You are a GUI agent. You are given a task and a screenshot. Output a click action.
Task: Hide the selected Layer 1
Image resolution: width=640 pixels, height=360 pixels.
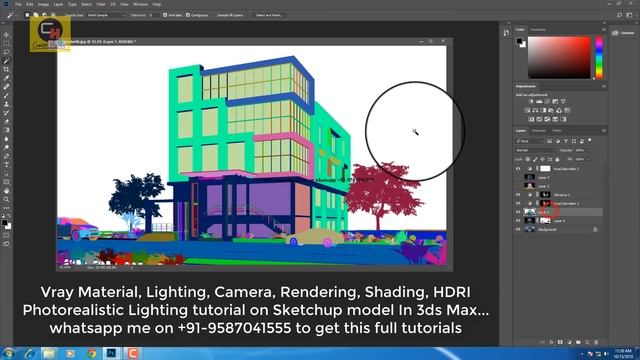pos(518,212)
